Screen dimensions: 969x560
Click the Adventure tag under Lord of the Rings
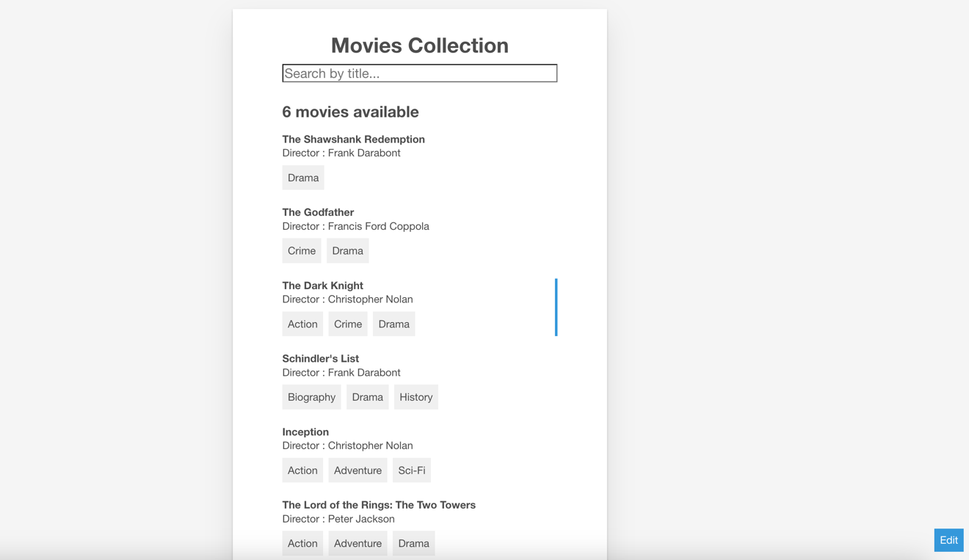(x=358, y=543)
